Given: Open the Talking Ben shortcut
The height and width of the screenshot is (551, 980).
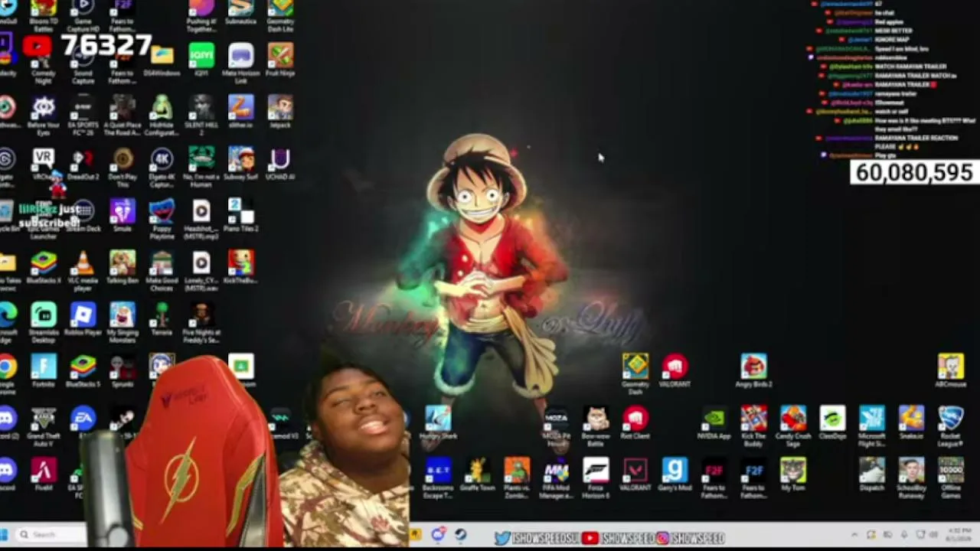Looking at the screenshot, I should [x=122, y=263].
